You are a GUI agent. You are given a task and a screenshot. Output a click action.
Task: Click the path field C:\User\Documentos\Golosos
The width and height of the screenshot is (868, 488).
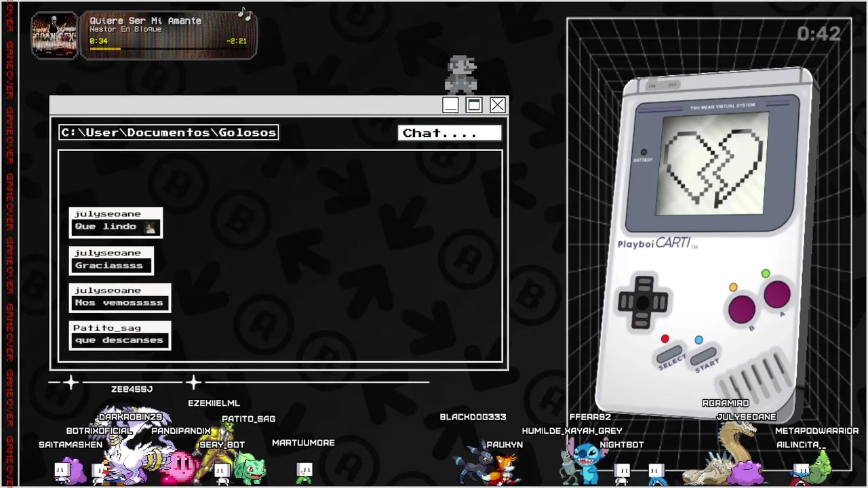pos(169,132)
